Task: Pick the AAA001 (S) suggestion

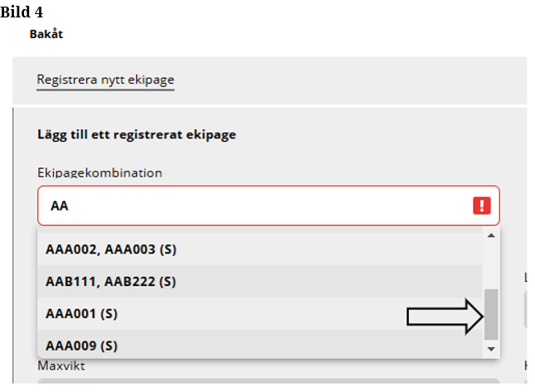Action: 82,314
